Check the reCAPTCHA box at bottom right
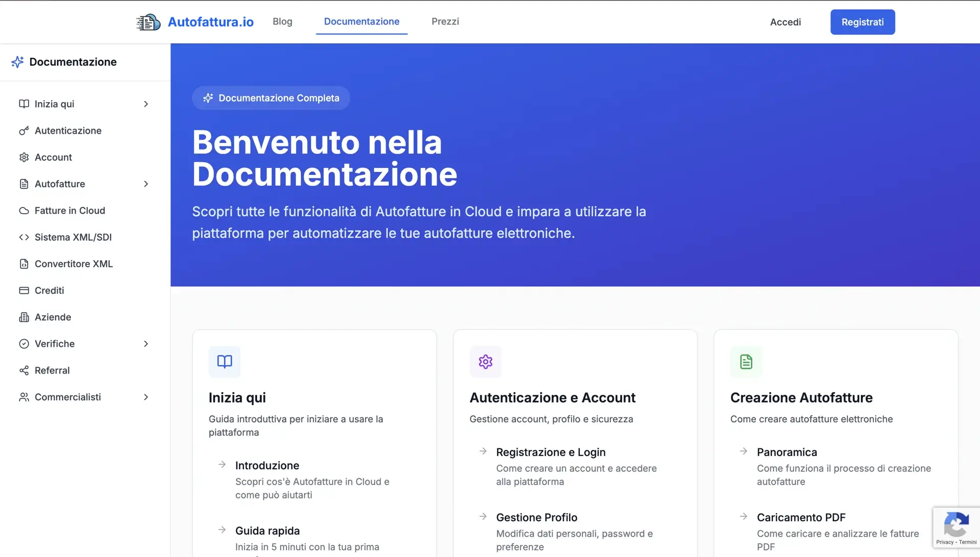Screen dimensions: 980x557 957,527
